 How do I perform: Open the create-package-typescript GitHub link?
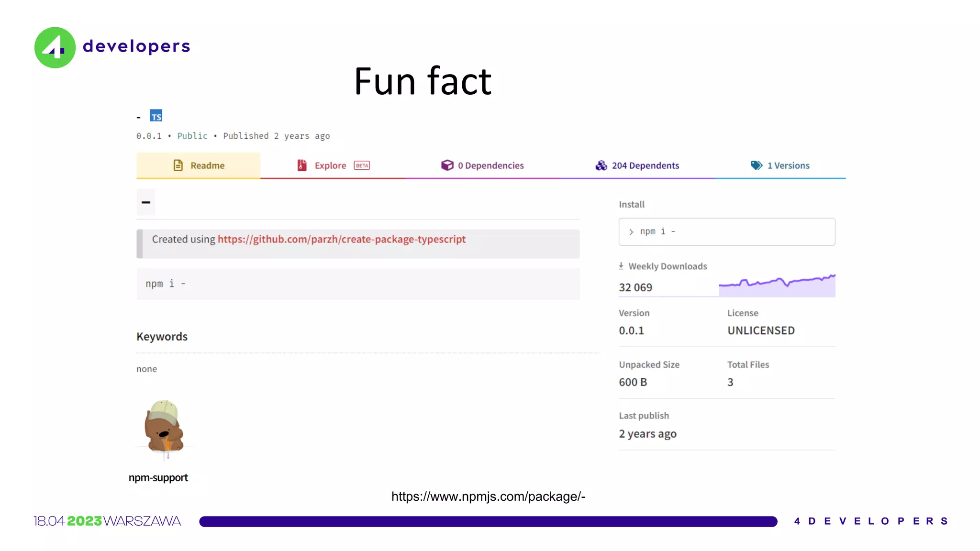pyautogui.click(x=342, y=239)
